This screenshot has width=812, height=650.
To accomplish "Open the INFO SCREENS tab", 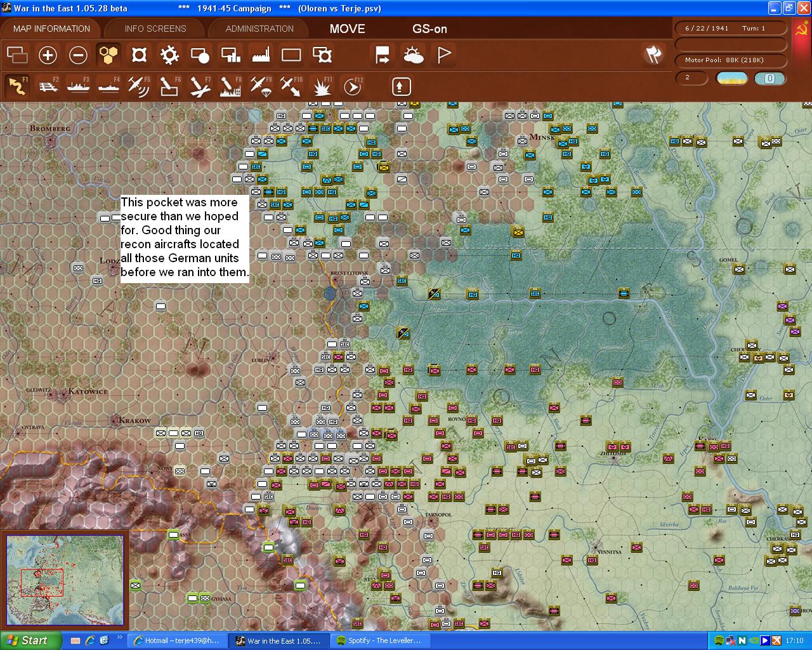I will (x=155, y=29).
